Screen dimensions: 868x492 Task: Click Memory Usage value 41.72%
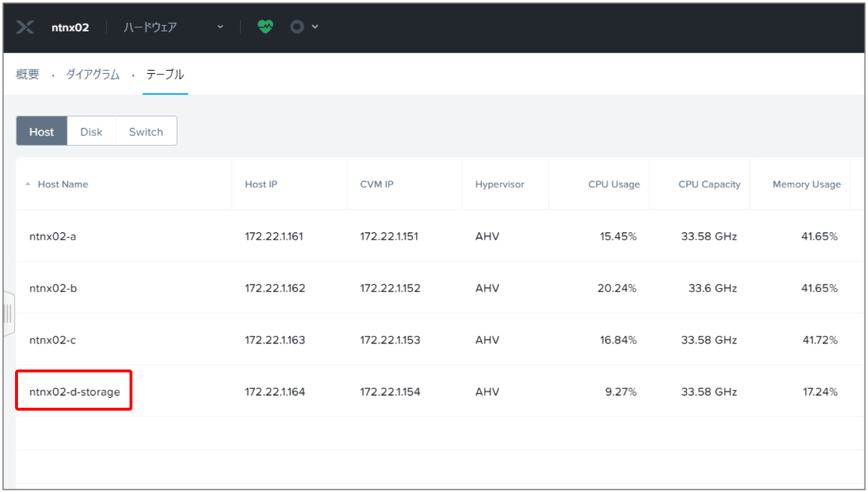[820, 340]
